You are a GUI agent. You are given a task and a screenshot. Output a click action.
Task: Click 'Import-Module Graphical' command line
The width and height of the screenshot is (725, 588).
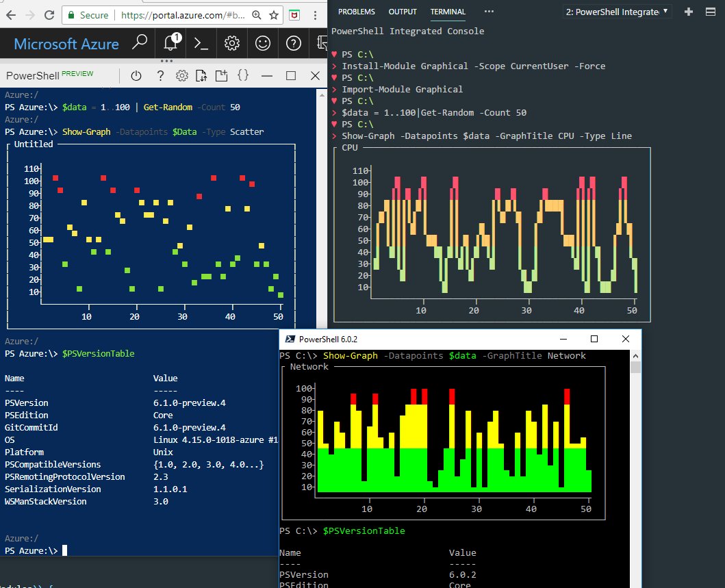[x=402, y=89]
